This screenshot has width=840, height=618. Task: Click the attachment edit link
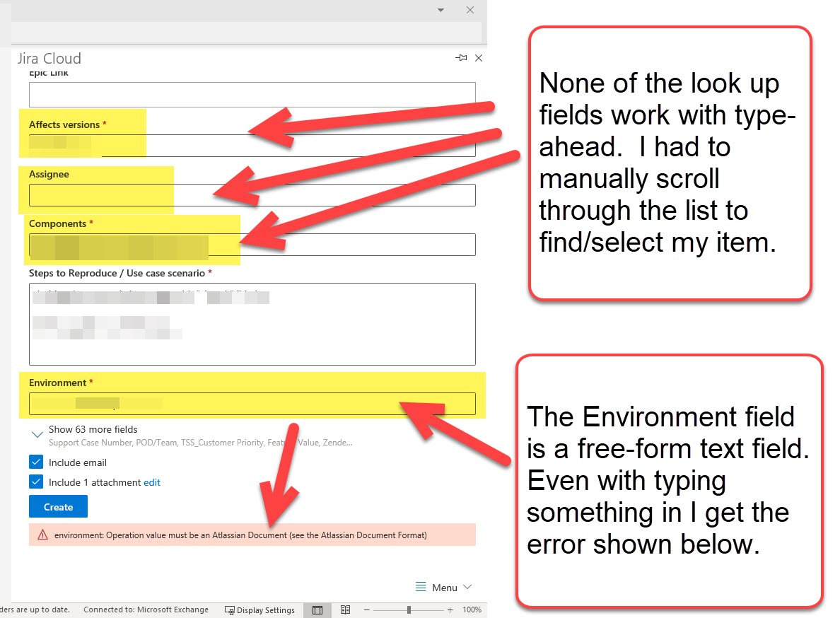tap(151, 482)
